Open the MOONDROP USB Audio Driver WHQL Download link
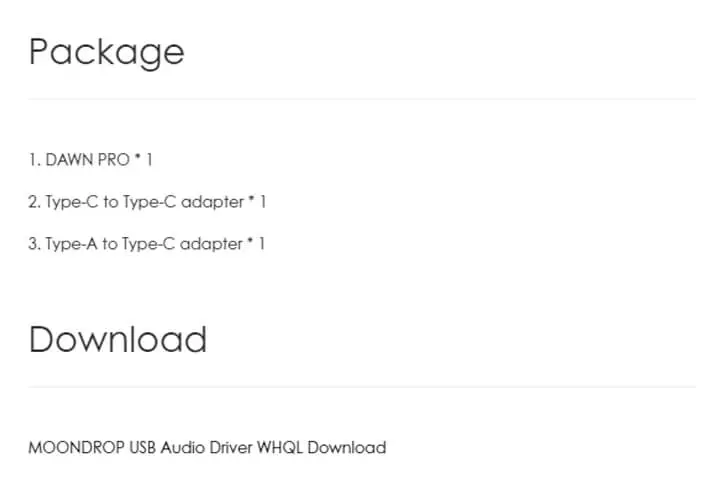725x498 pixels. tap(207, 448)
